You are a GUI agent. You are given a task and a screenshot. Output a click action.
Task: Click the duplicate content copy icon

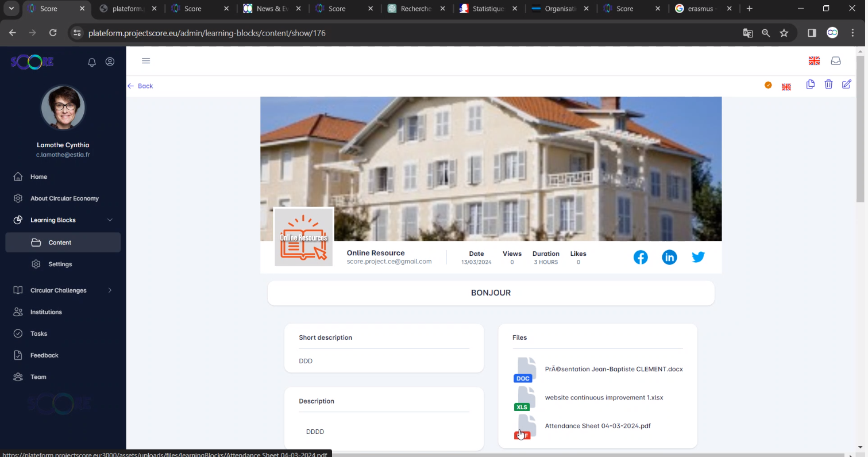coord(810,85)
